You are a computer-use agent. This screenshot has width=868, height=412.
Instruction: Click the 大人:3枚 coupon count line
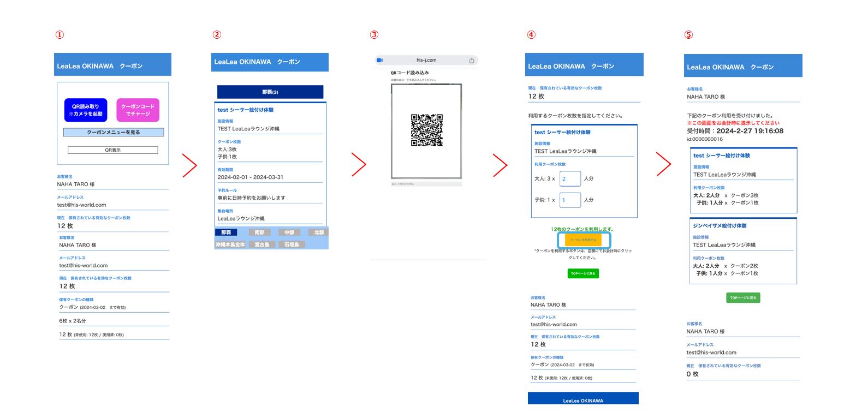click(227, 149)
